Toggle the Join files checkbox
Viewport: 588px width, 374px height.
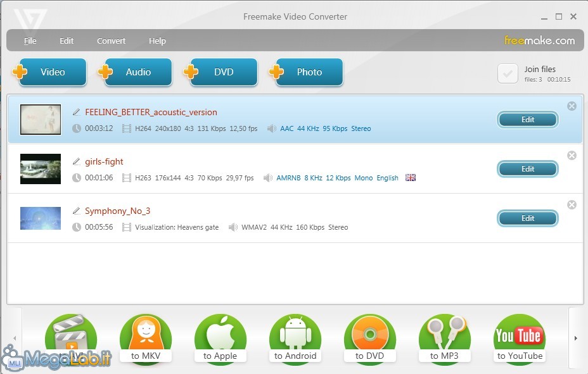coord(508,73)
